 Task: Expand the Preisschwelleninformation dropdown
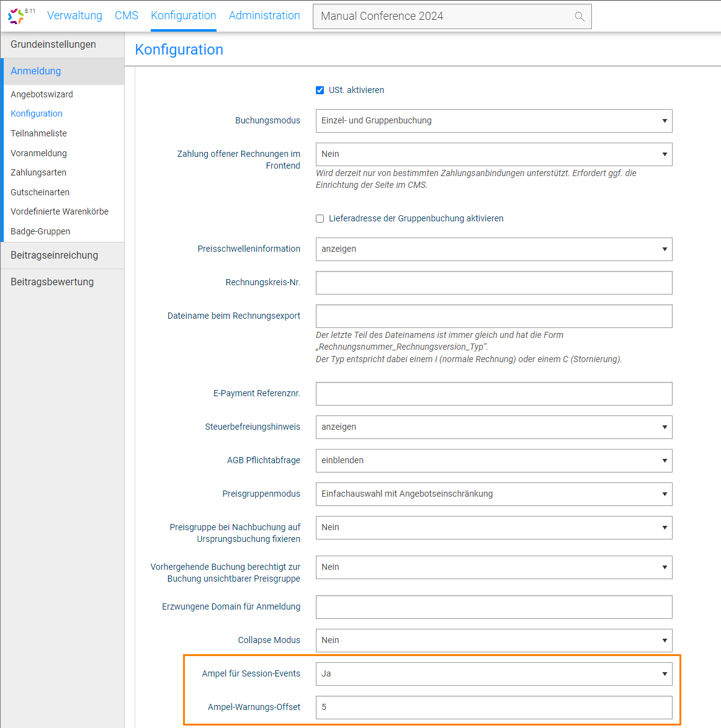tap(493, 249)
